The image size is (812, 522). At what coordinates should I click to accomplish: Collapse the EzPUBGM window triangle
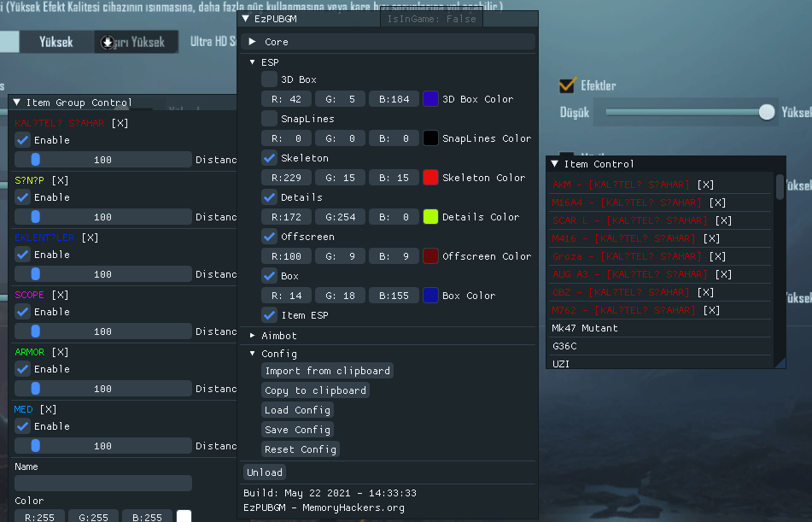coord(246,19)
